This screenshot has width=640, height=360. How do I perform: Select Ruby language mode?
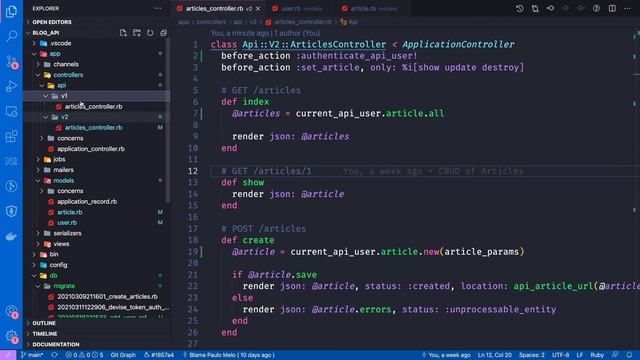[597, 355]
